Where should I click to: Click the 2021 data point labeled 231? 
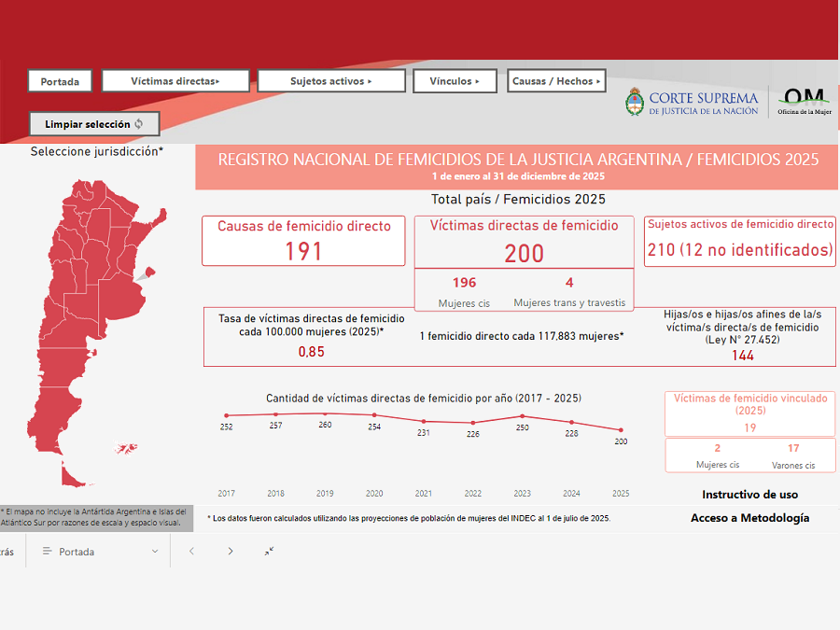424,422
